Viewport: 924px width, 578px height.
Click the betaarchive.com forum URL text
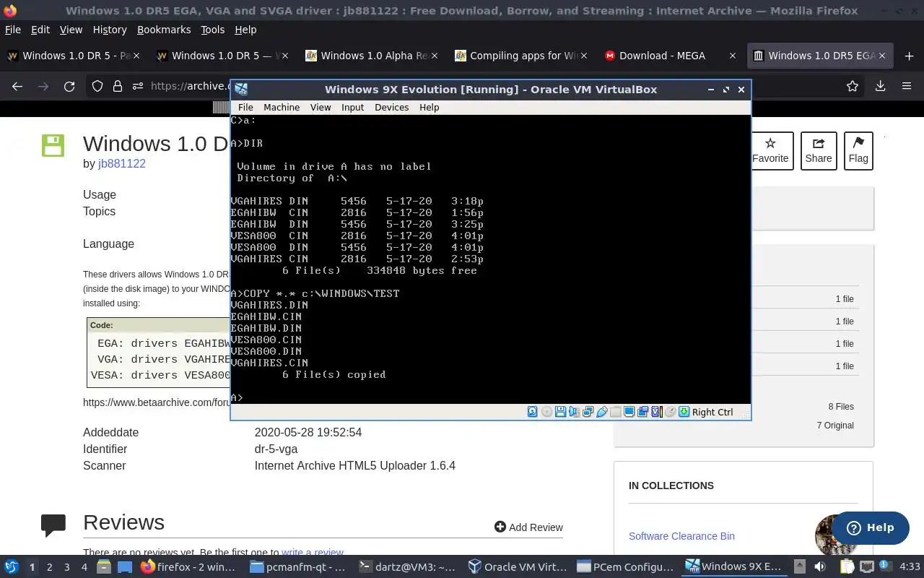point(156,402)
